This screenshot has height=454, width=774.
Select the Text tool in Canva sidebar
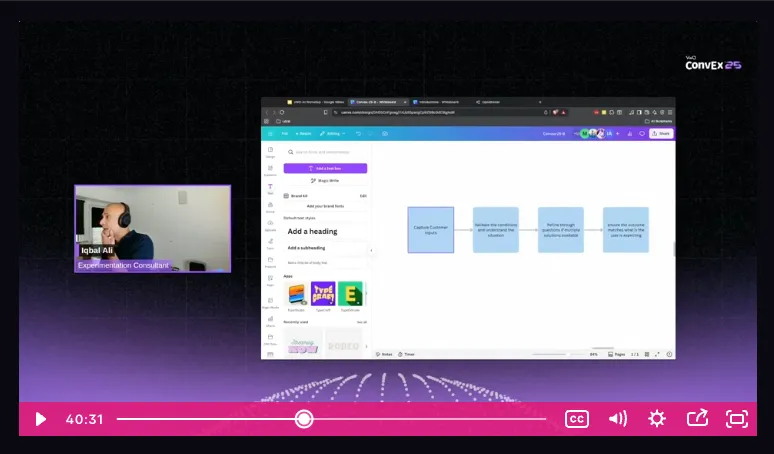point(270,189)
